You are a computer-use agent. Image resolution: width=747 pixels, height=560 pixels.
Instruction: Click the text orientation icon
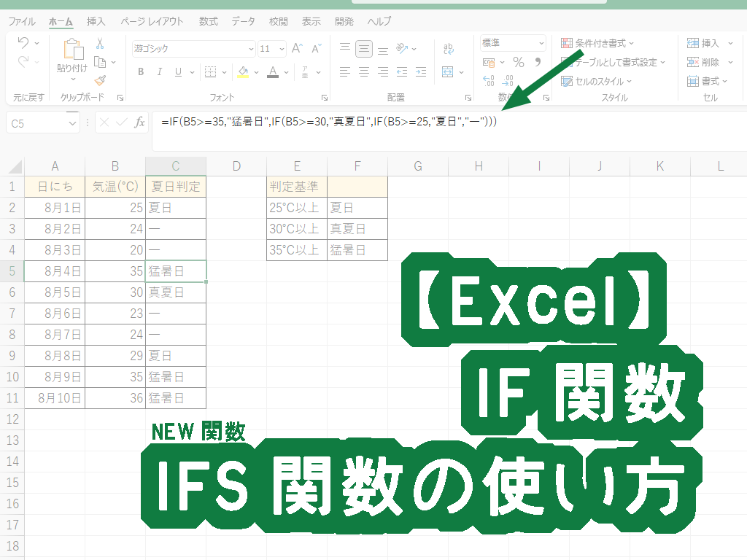[x=403, y=48]
